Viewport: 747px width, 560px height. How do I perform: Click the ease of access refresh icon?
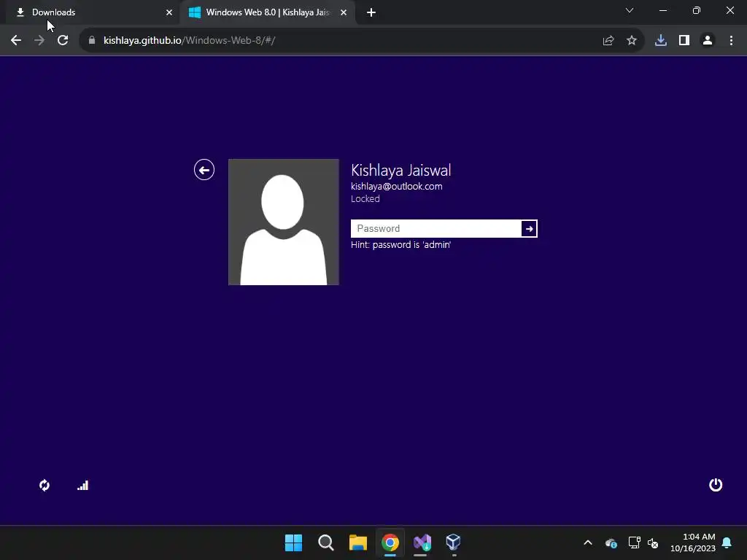tap(44, 485)
